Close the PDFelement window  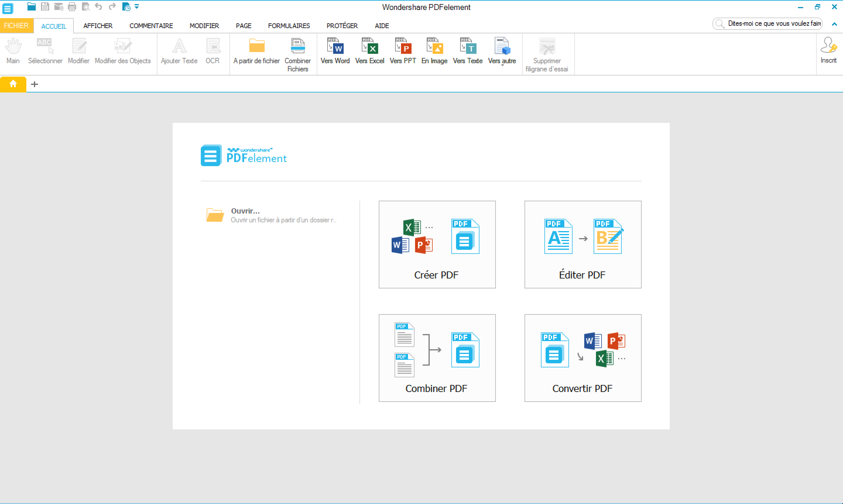click(x=834, y=7)
